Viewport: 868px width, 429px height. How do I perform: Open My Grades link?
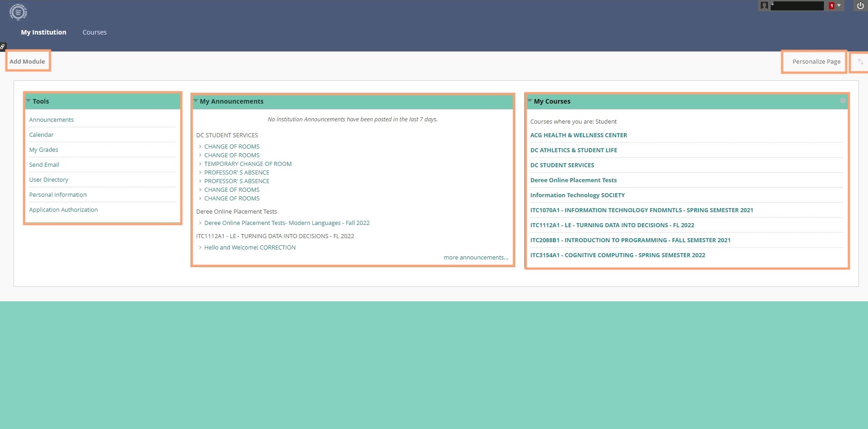coord(44,150)
